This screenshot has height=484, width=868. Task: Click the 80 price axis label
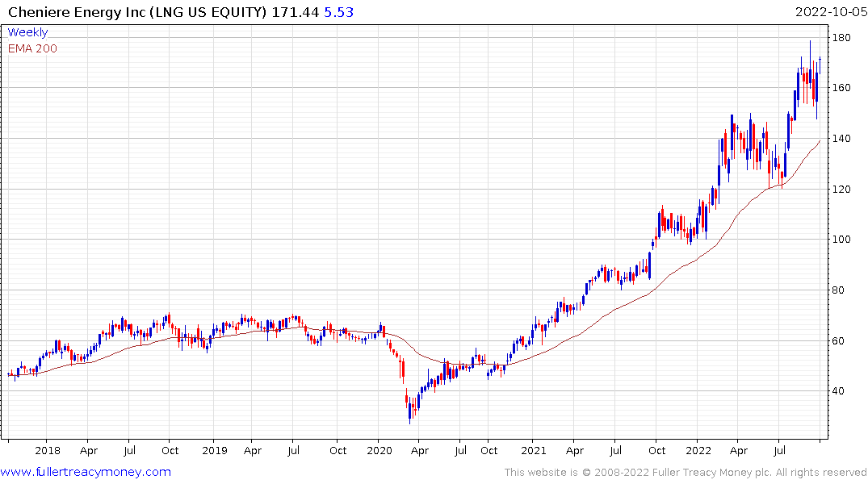click(839, 290)
